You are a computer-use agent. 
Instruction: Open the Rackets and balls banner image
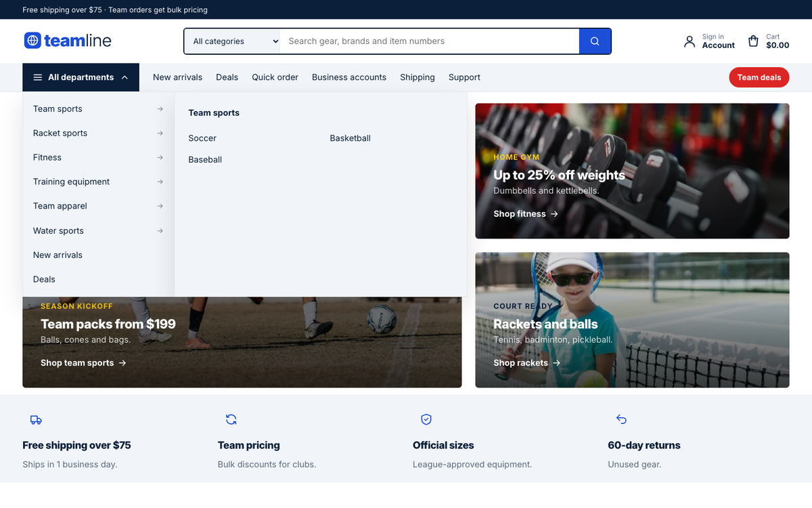pos(632,320)
